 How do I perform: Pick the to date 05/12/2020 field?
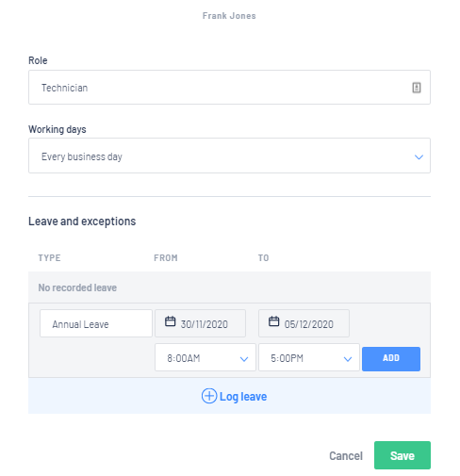(x=304, y=323)
